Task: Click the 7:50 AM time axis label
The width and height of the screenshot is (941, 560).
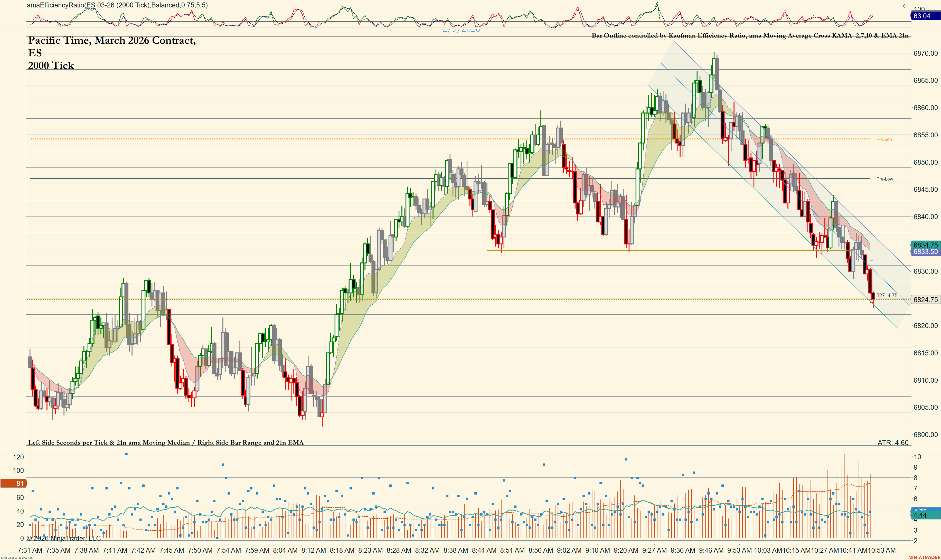Action: pyautogui.click(x=200, y=550)
